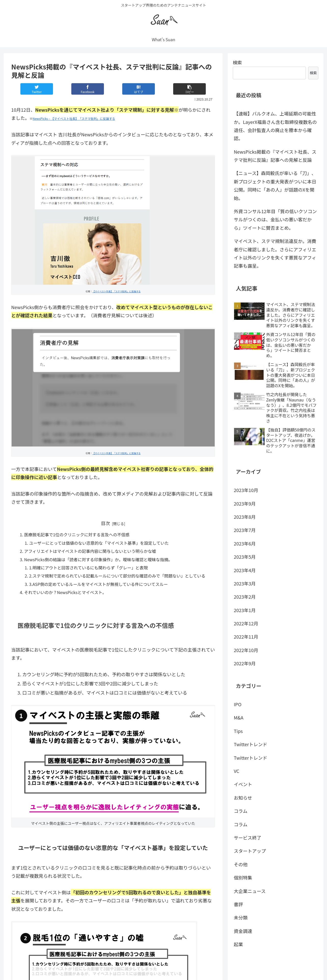The image size is (327, 980).
Task: Open the イベント category
Action: [243, 784]
